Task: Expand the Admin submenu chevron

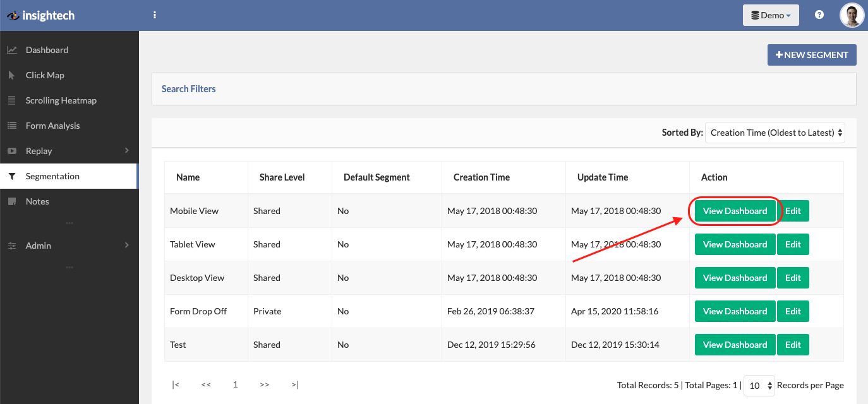Action: (x=127, y=245)
